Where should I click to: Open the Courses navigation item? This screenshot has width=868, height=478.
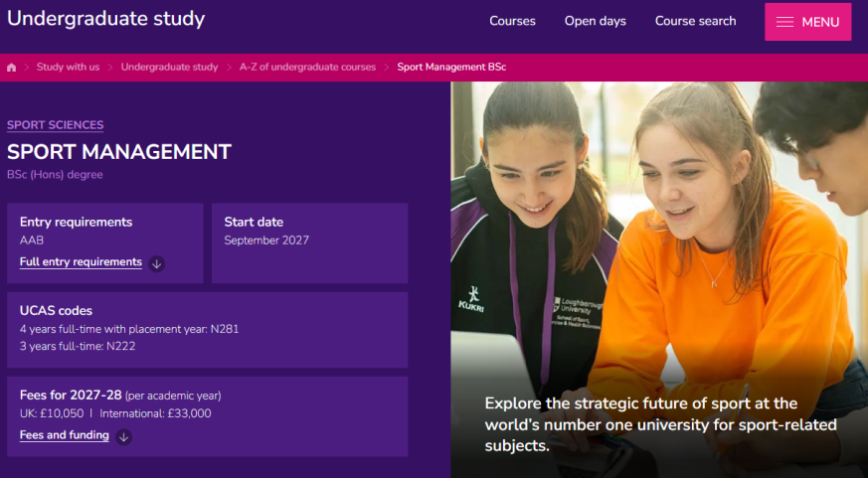(x=512, y=21)
